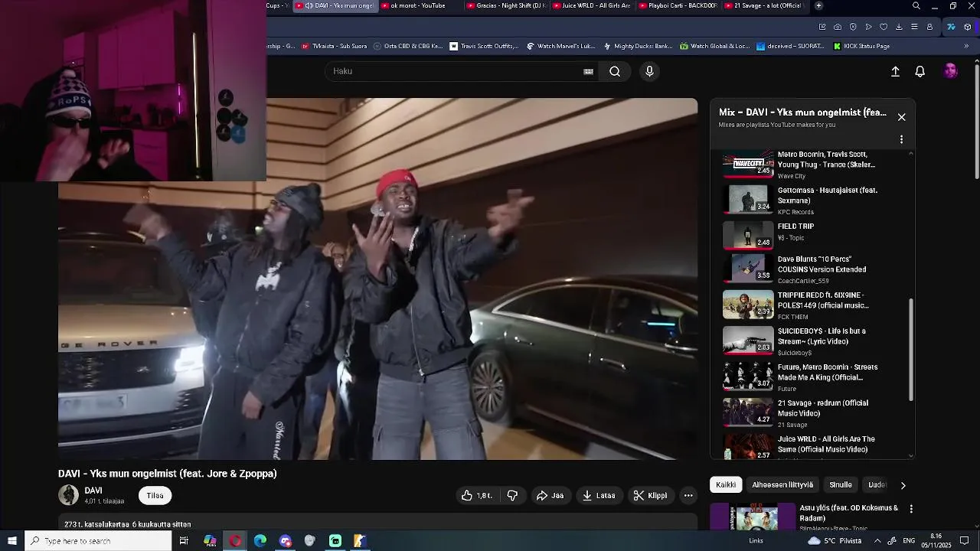Image resolution: width=980 pixels, height=551 pixels.
Task: Open browser heart bookmarks icon
Action: click(x=884, y=27)
